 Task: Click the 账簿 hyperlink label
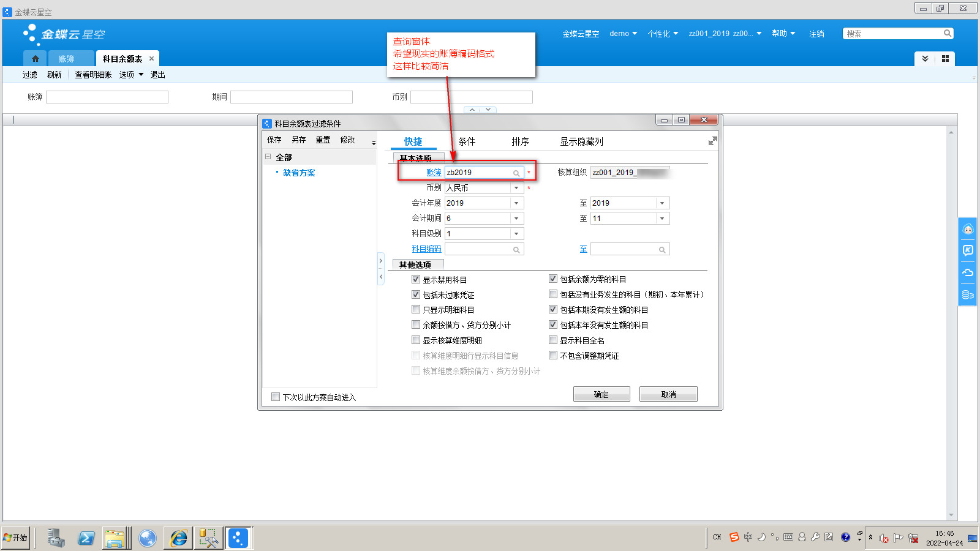click(434, 173)
